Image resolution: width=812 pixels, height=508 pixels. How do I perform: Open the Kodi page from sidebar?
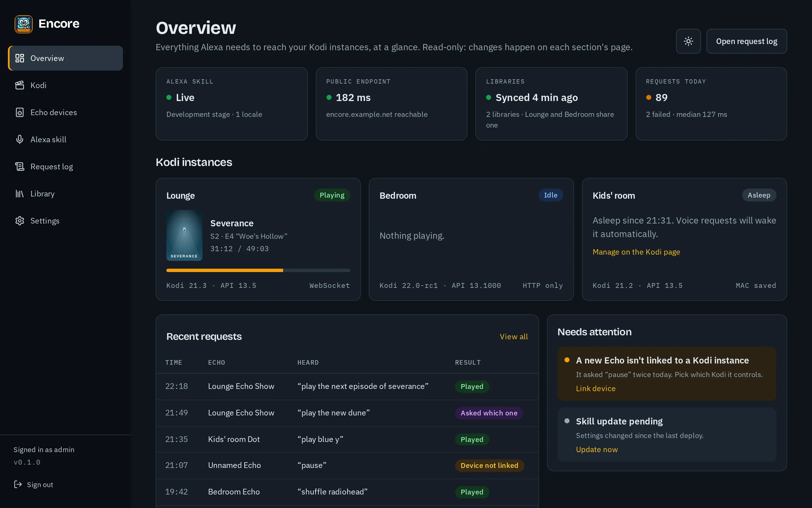click(x=65, y=85)
